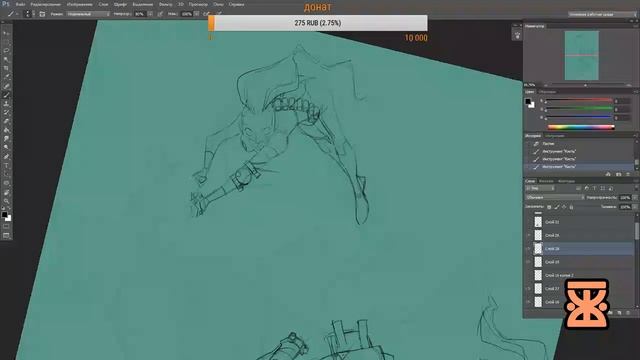Select the Eyedropper tool

6,77
